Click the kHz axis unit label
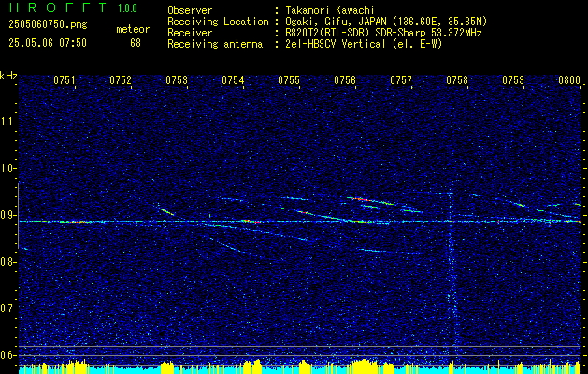 (x=8, y=76)
